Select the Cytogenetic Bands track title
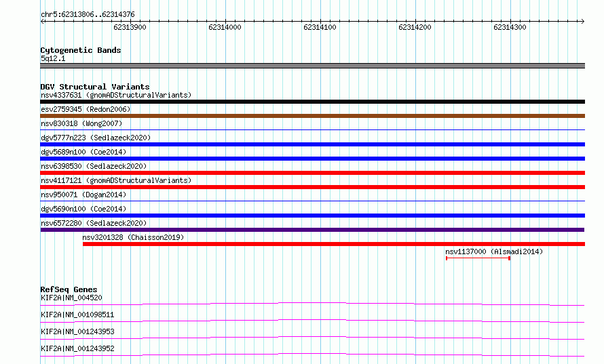This screenshot has height=364, width=604. point(81,50)
